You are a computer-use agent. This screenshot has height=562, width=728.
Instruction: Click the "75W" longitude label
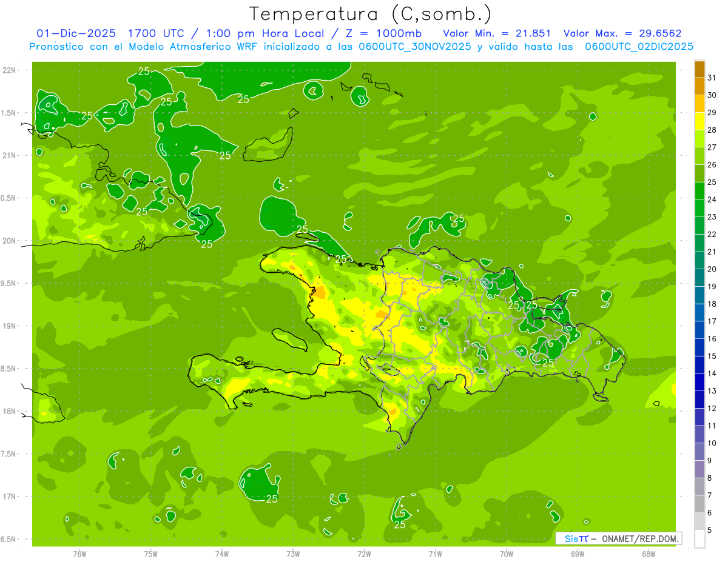pos(151,554)
